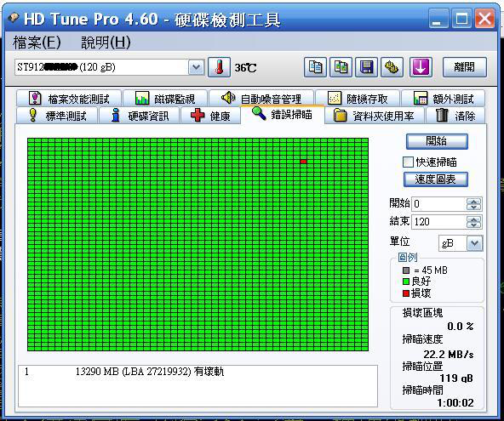The height and width of the screenshot is (421, 504).
Task: Increase the 結束 end value with up arrow
Action: point(473,219)
